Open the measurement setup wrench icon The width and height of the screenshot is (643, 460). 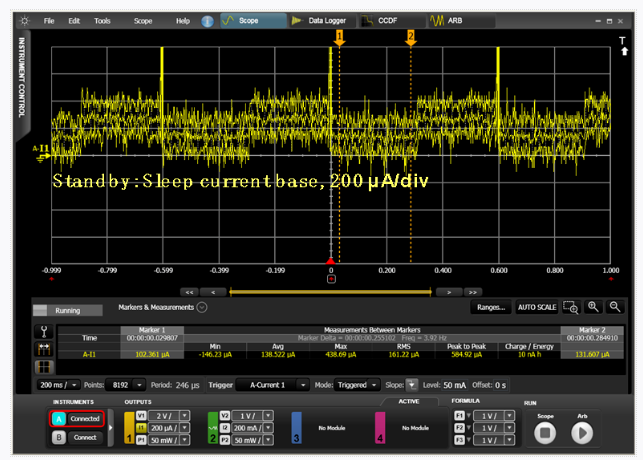(x=44, y=331)
